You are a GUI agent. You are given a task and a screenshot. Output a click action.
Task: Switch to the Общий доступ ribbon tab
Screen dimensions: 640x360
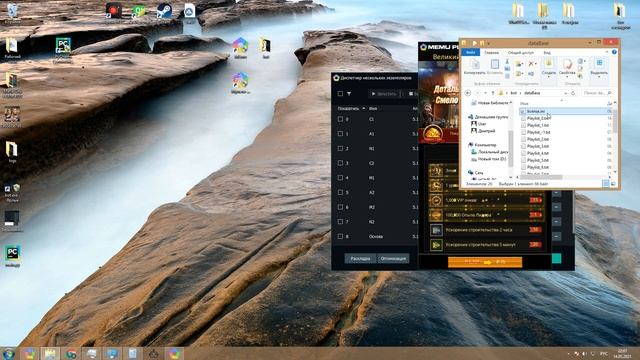pos(521,53)
